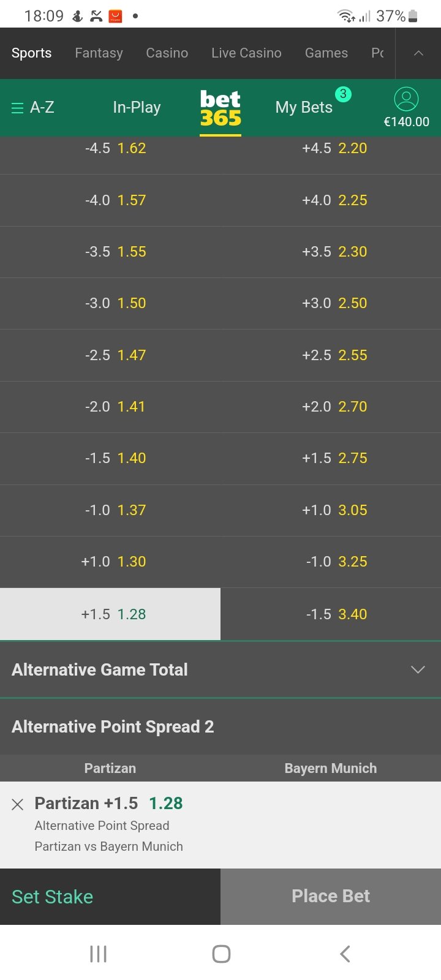Tap the Android home button

221,954
